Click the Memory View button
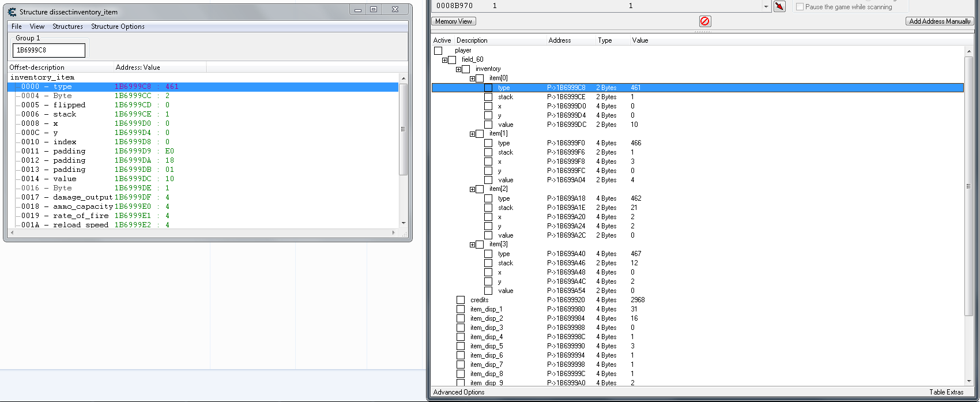980x402 pixels. 454,21
